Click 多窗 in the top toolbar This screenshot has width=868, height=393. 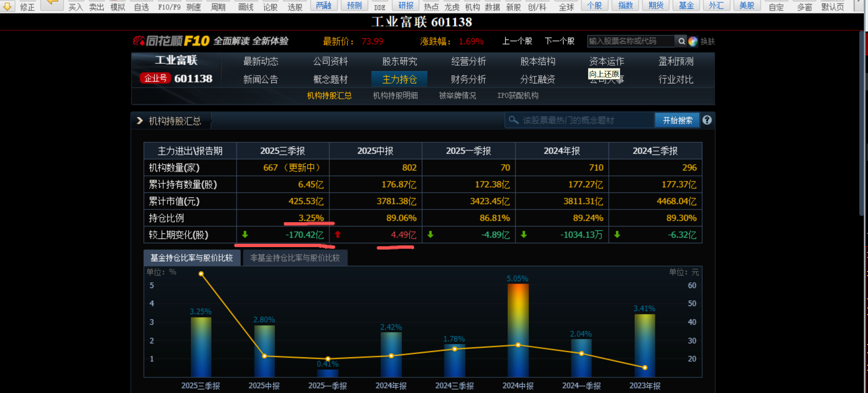pos(805,7)
